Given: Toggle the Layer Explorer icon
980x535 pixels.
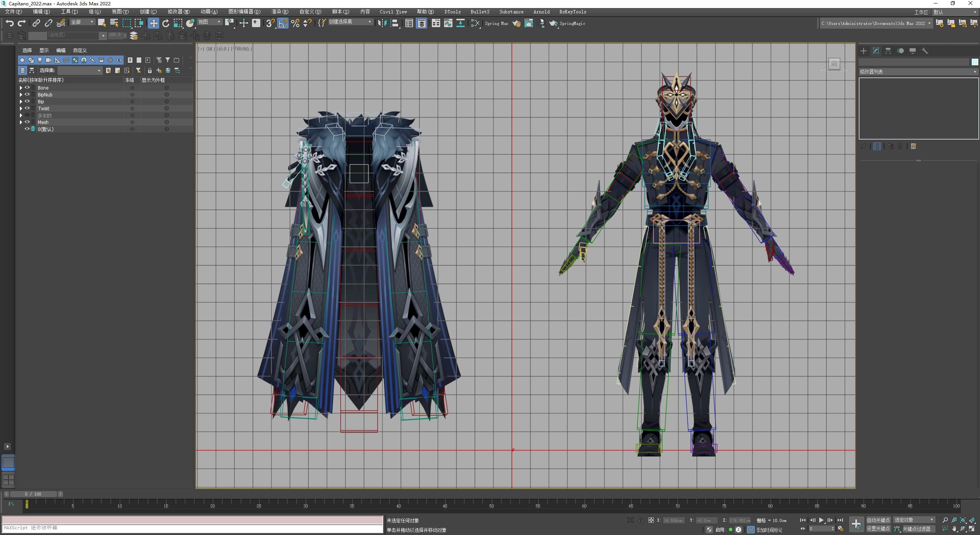Looking at the screenshot, I should tap(421, 23).
